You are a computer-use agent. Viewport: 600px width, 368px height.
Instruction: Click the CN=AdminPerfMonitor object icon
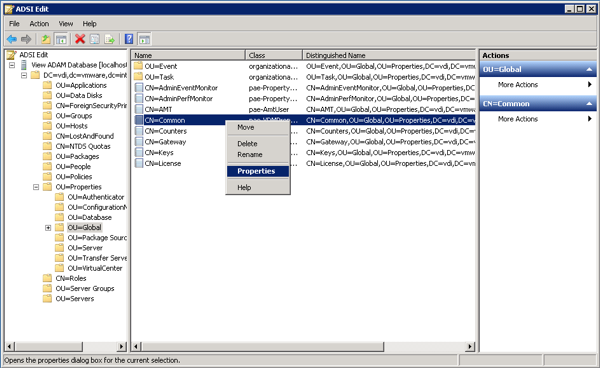pyautogui.click(x=139, y=98)
